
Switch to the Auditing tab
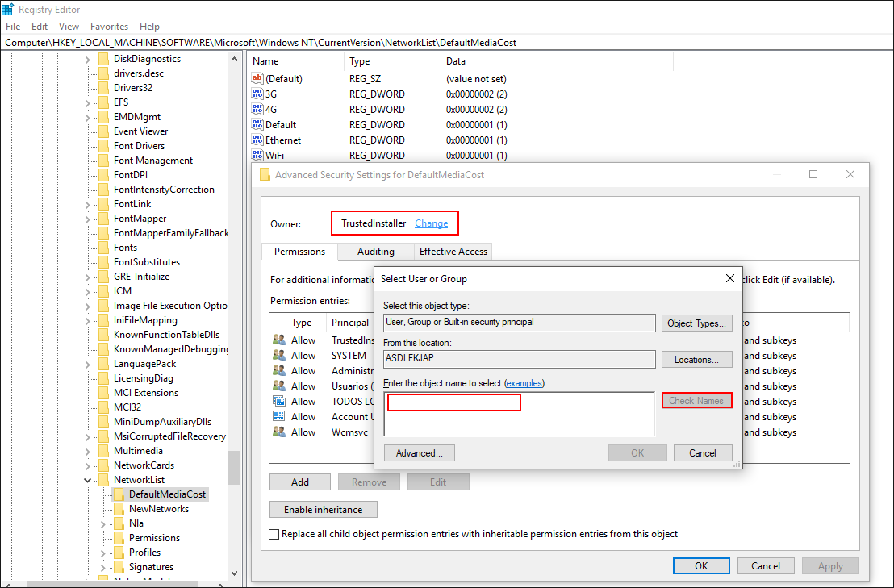click(375, 252)
